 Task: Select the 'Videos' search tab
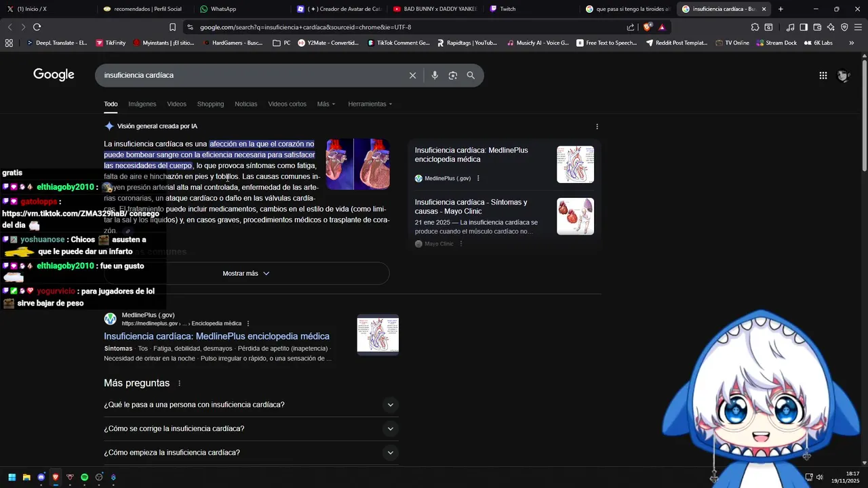point(176,104)
